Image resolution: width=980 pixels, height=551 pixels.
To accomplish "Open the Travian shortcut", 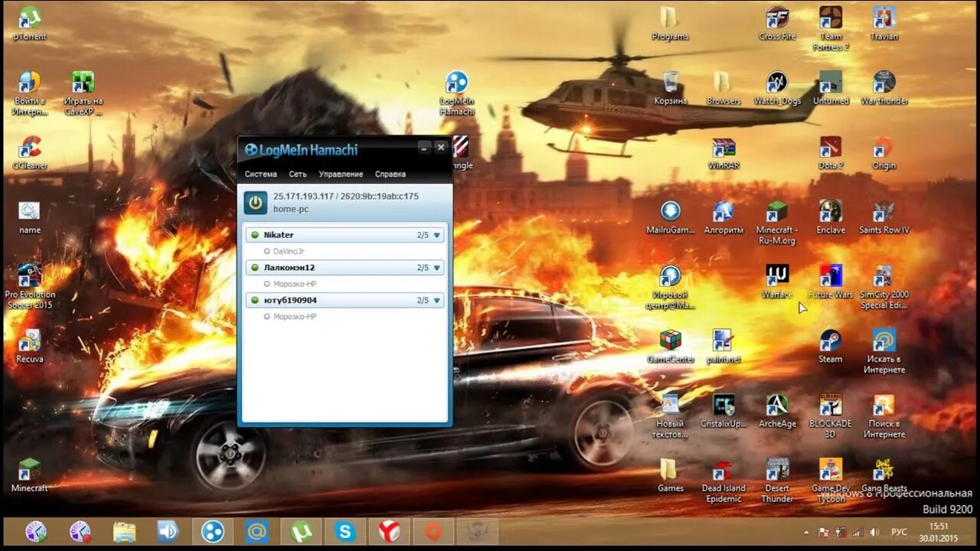I will pos(884,23).
